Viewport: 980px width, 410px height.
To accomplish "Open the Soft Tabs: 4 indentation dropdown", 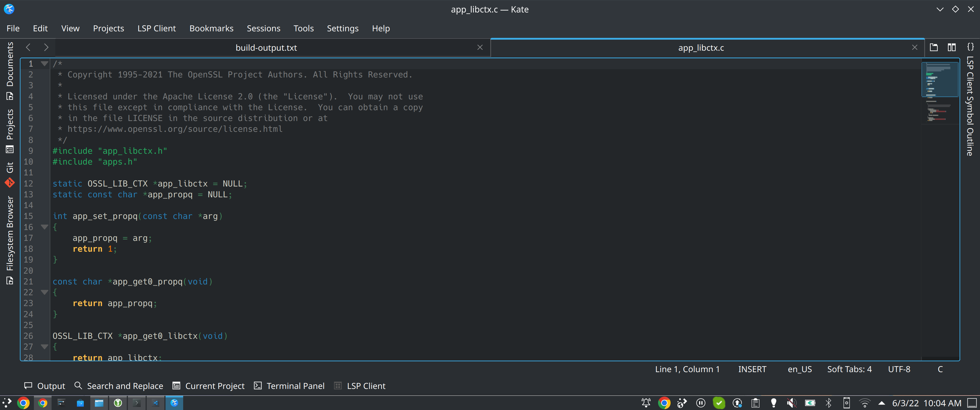I will (x=849, y=369).
